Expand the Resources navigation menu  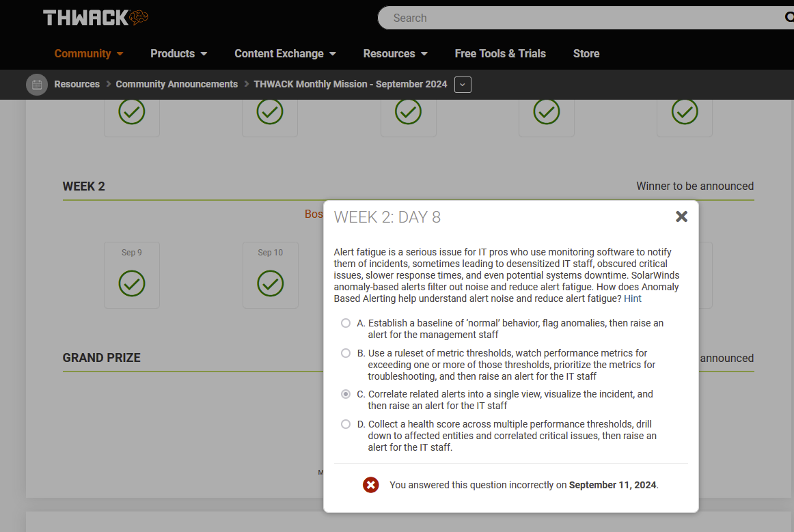(x=396, y=54)
